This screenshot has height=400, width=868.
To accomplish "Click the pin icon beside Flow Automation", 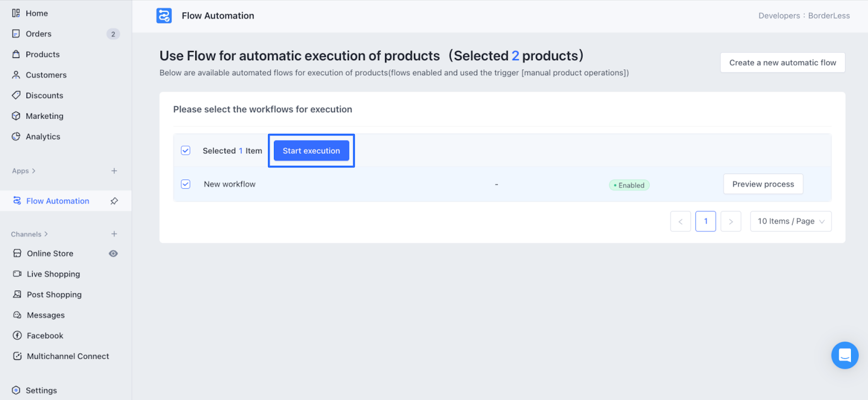I will (114, 201).
